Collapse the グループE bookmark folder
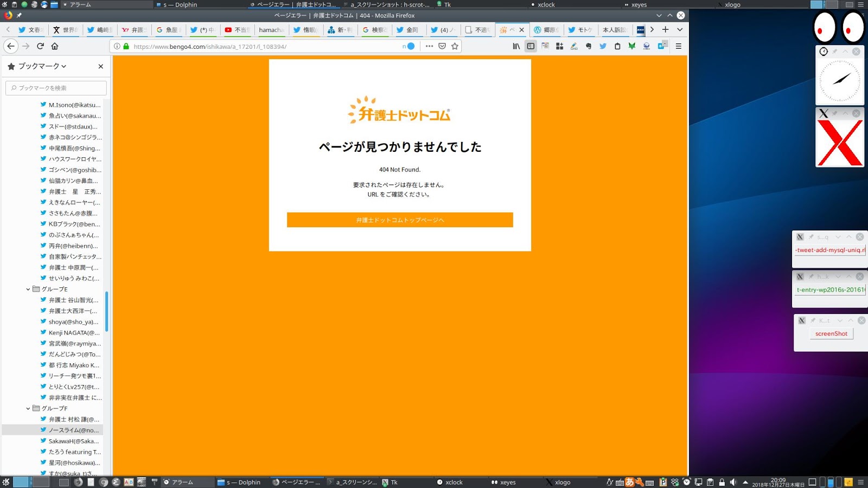Image resolution: width=868 pixels, height=488 pixels. pyautogui.click(x=28, y=289)
